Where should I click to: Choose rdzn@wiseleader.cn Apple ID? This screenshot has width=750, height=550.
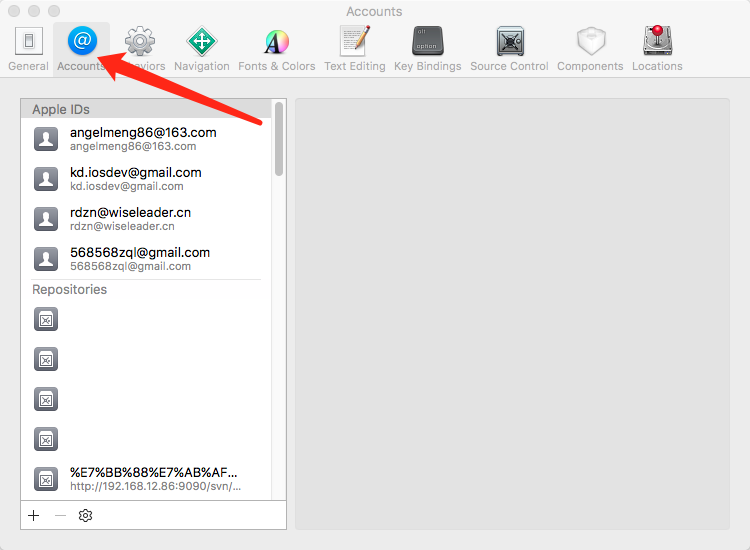[x=146, y=219]
